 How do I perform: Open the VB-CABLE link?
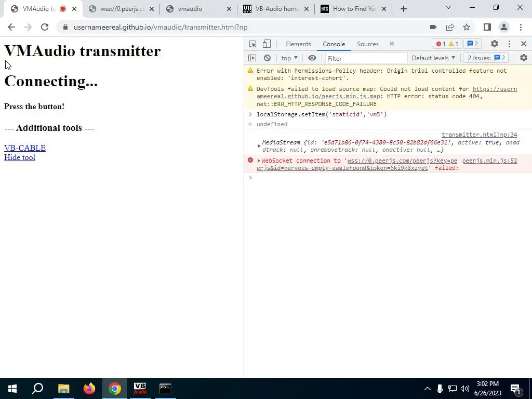25,148
